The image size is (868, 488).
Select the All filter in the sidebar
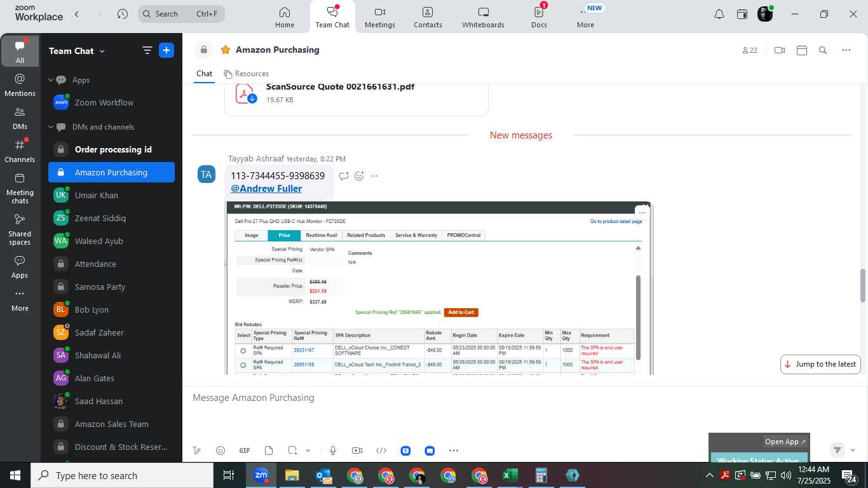tap(20, 51)
